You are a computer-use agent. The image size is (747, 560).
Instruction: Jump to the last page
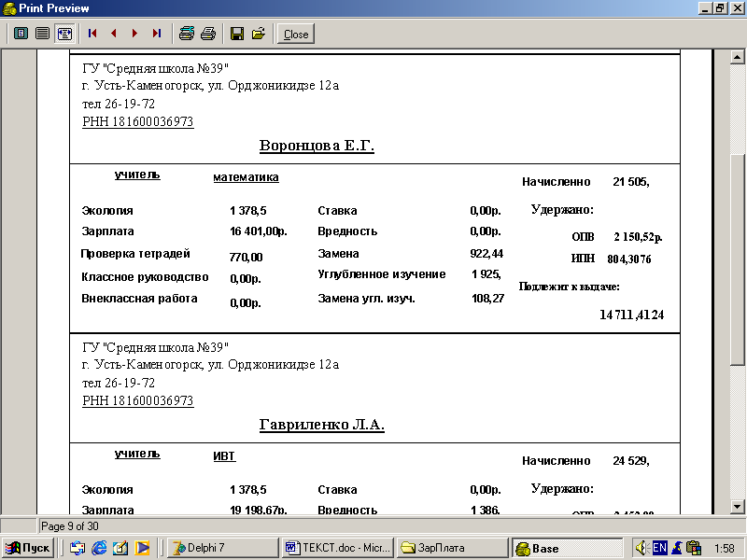click(x=156, y=34)
